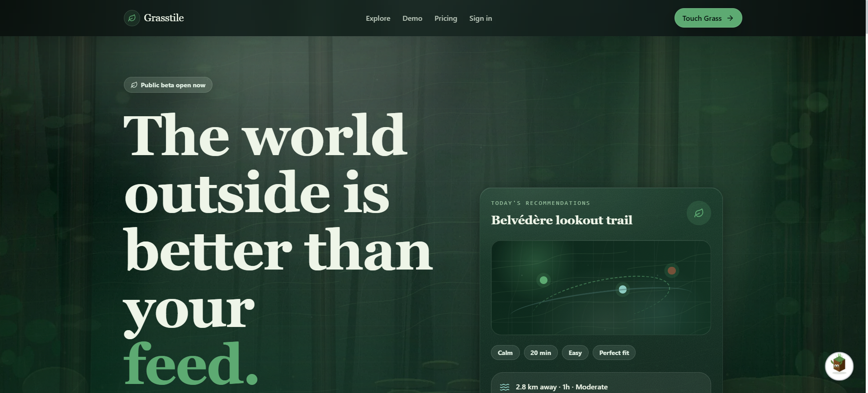
Task: Select the Easy tag chip
Action: pos(575,353)
